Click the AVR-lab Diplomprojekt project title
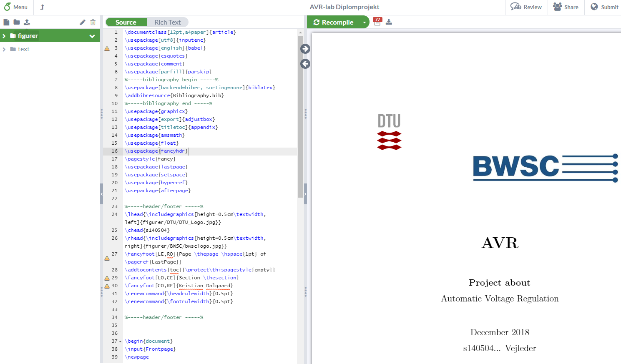This screenshot has width=621, height=364. coord(344,7)
